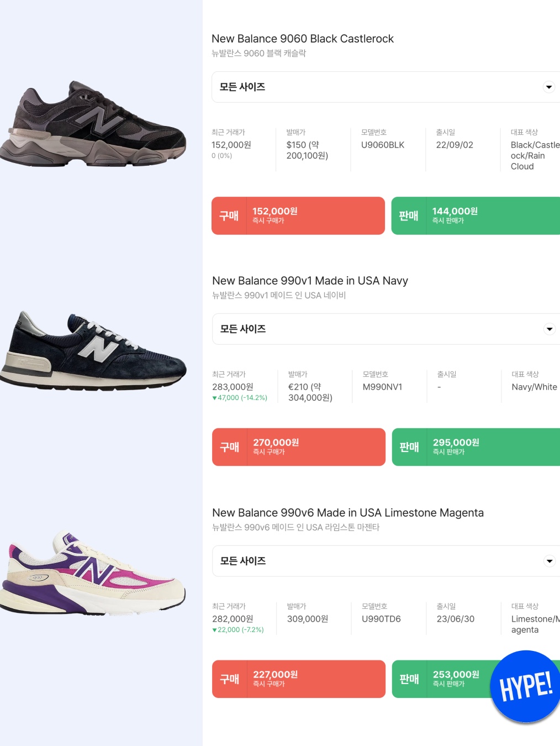
Task: Open the 모든 사이즈 selector for 990v6 Limestone Magenta
Action: coord(386,561)
